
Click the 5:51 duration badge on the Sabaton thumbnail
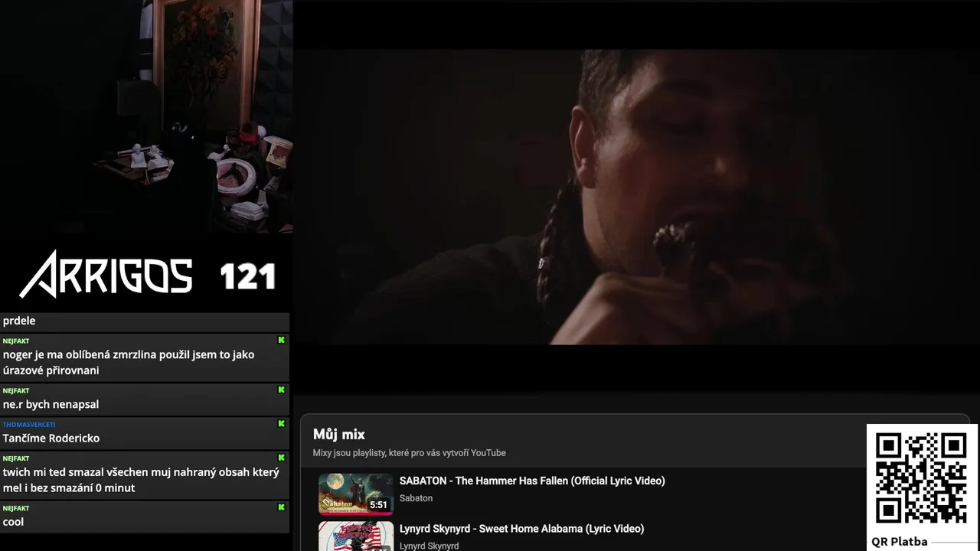tap(378, 505)
